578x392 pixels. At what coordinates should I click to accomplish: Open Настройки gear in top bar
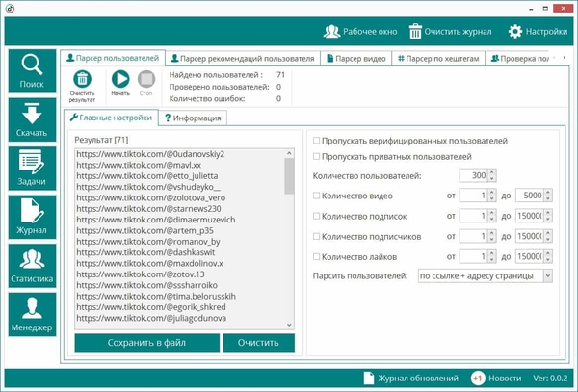(537, 31)
